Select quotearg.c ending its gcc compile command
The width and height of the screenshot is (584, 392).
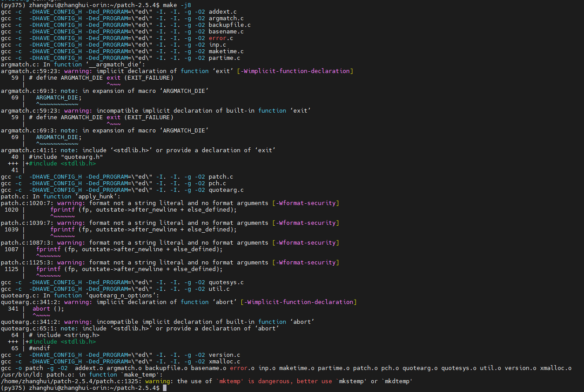point(226,190)
